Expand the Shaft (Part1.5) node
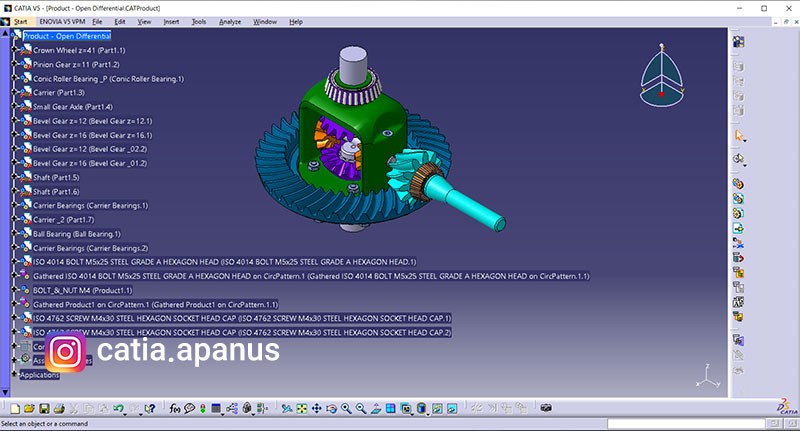Screen dimensions: 800x431 tap(15, 177)
